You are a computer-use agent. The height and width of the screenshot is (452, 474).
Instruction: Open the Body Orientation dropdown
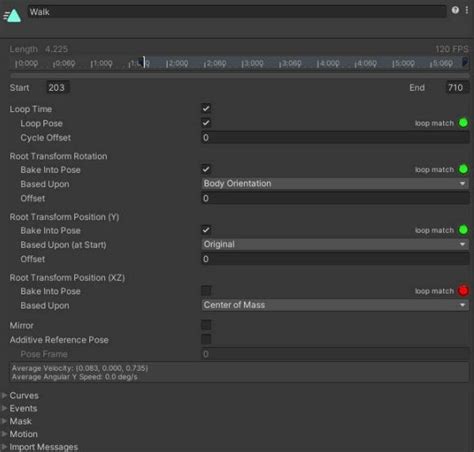[335, 184]
